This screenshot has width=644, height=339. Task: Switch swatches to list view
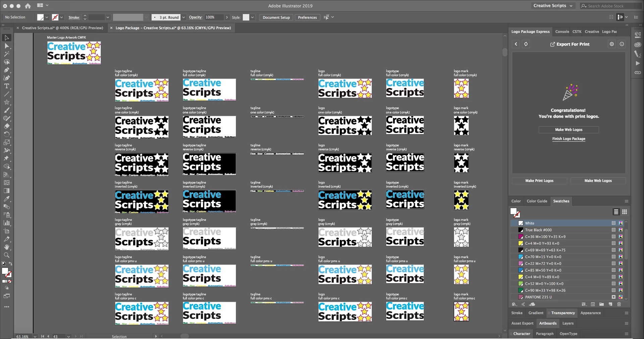(616, 212)
